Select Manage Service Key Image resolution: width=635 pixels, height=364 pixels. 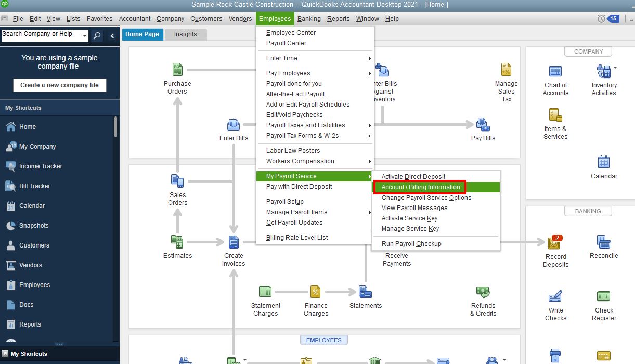click(x=410, y=229)
